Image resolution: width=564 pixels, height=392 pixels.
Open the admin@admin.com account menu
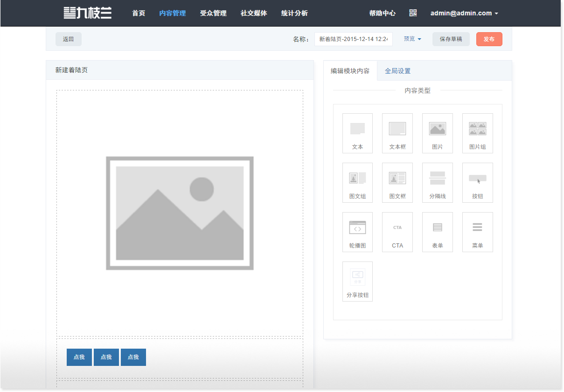(x=464, y=13)
